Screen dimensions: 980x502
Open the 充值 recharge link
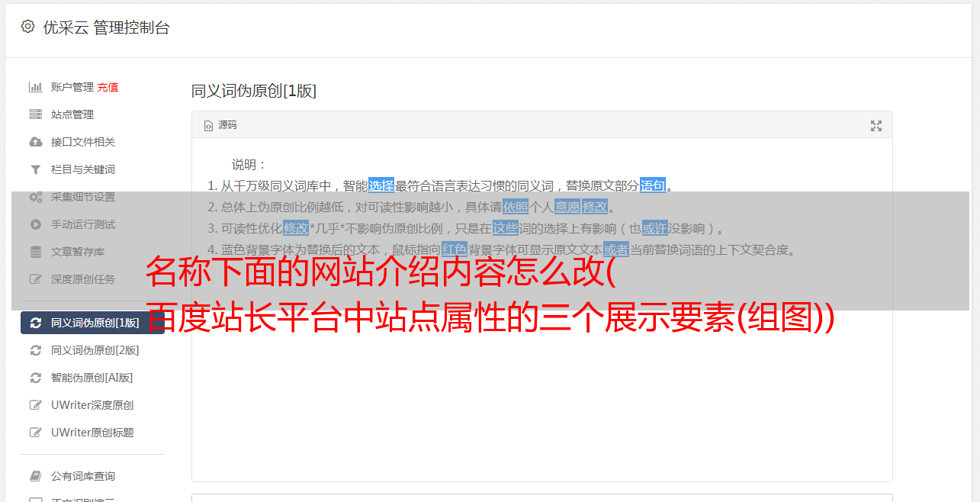point(108,87)
